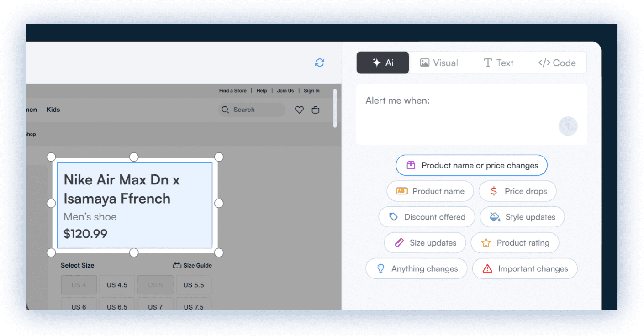Click the heart favorites icon

pos(299,110)
